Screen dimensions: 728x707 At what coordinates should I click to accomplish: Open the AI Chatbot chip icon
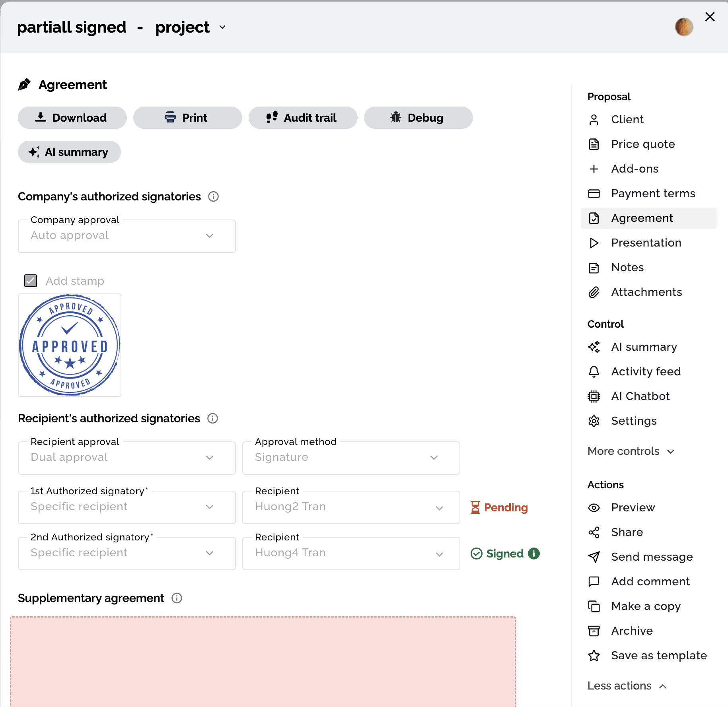point(594,396)
